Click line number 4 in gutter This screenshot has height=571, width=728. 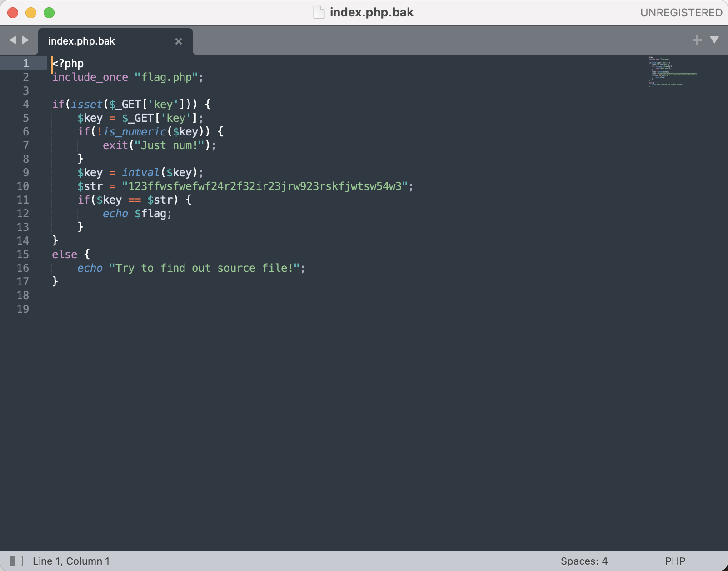pyautogui.click(x=26, y=105)
